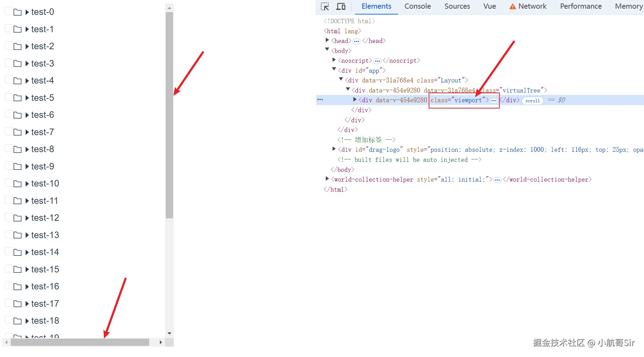Image resolution: width=644 pixels, height=357 pixels.
Task: Click the folder icon beside test-9
Action: click(x=17, y=167)
